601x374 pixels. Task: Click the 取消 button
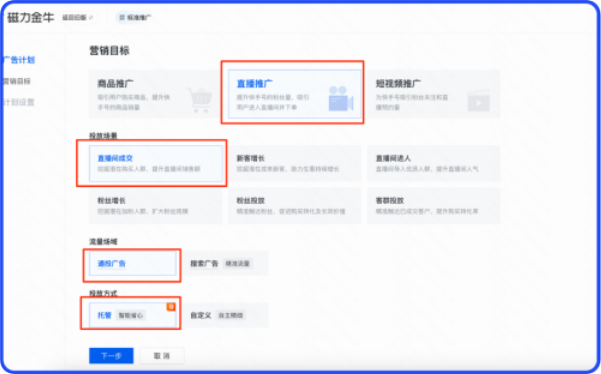[x=162, y=356]
